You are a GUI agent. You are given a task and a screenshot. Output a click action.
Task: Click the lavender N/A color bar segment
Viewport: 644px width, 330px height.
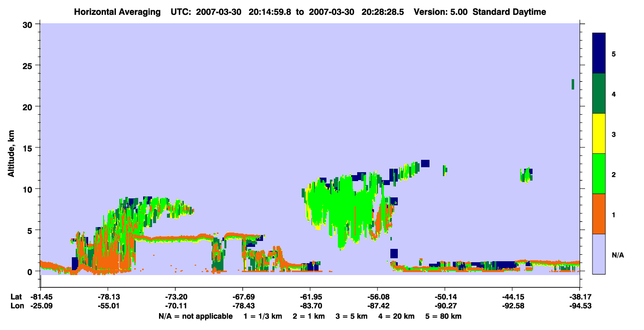[599, 254]
